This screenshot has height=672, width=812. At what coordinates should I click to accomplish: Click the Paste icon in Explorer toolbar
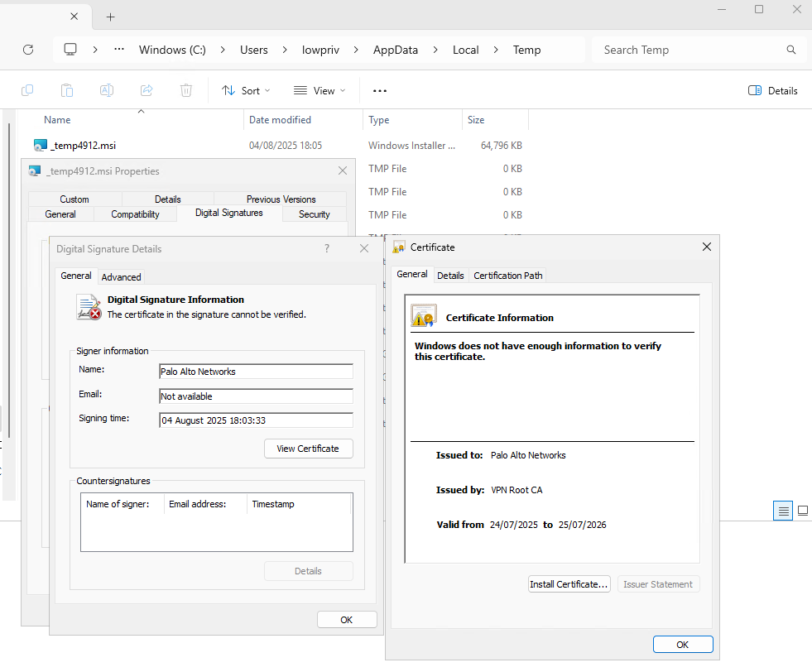point(67,90)
